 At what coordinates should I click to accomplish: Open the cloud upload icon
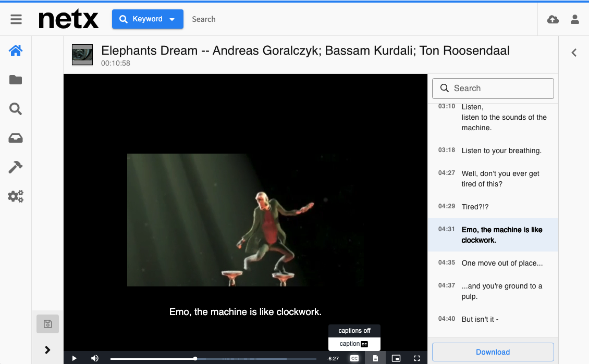553,19
